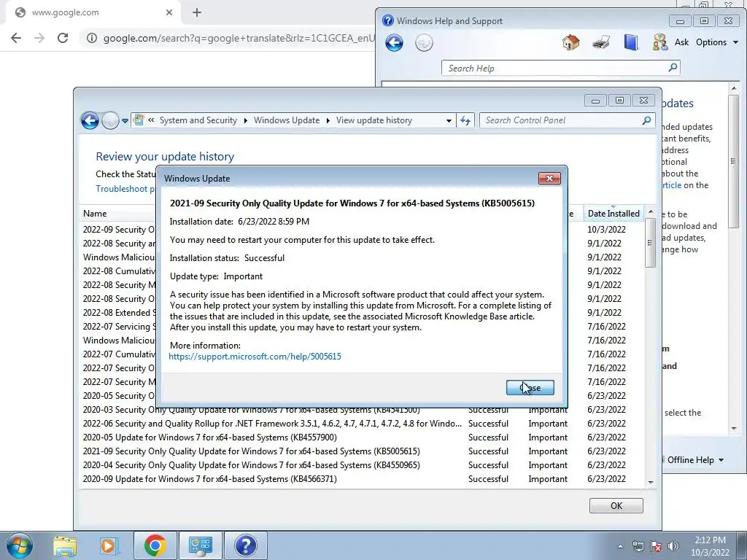Close the Windows Update details dialog
The height and width of the screenshot is (560, 747).
tap(530, 388)
